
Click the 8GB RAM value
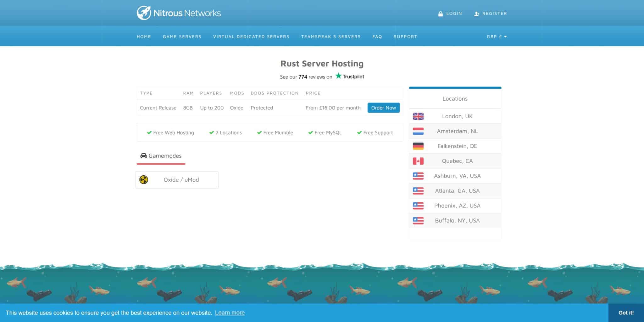point(188,108)
